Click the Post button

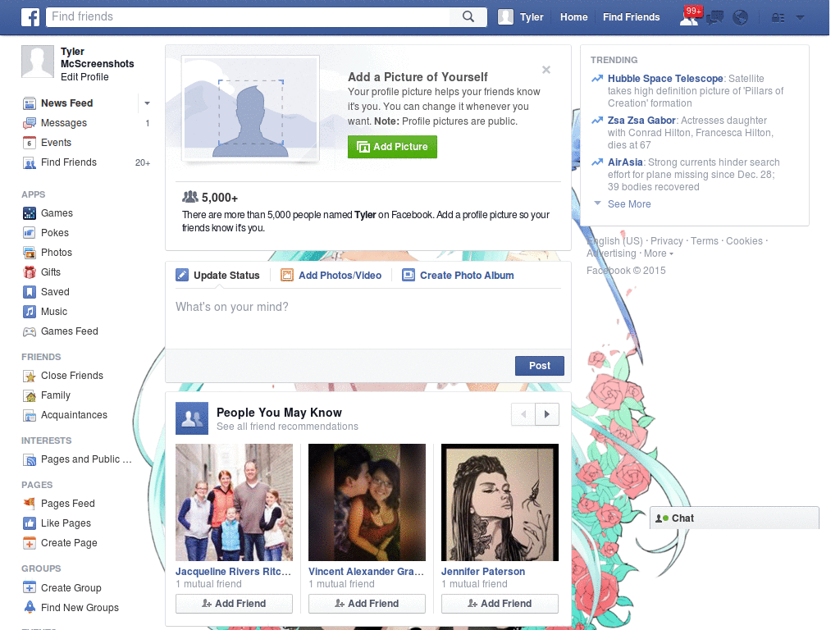click(540, 366)
